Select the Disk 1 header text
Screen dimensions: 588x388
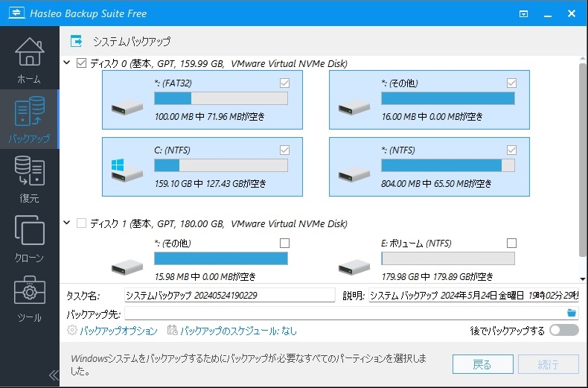point(219,223)
